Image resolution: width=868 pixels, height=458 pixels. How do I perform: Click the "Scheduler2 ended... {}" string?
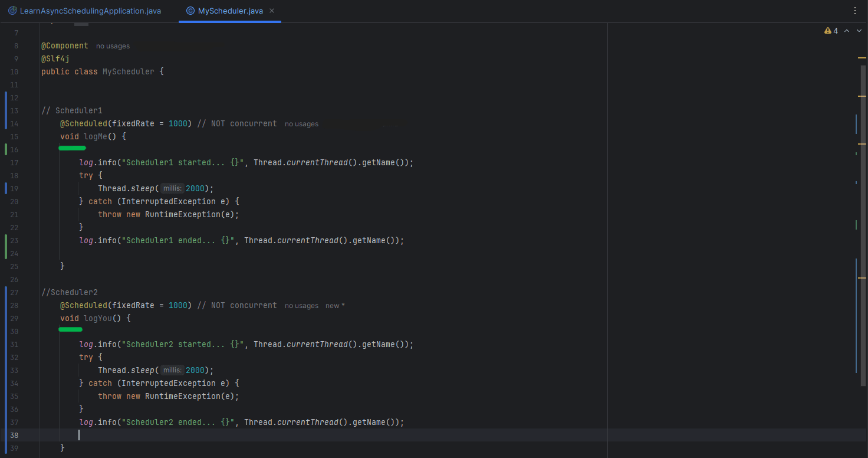tap(178, 422)
